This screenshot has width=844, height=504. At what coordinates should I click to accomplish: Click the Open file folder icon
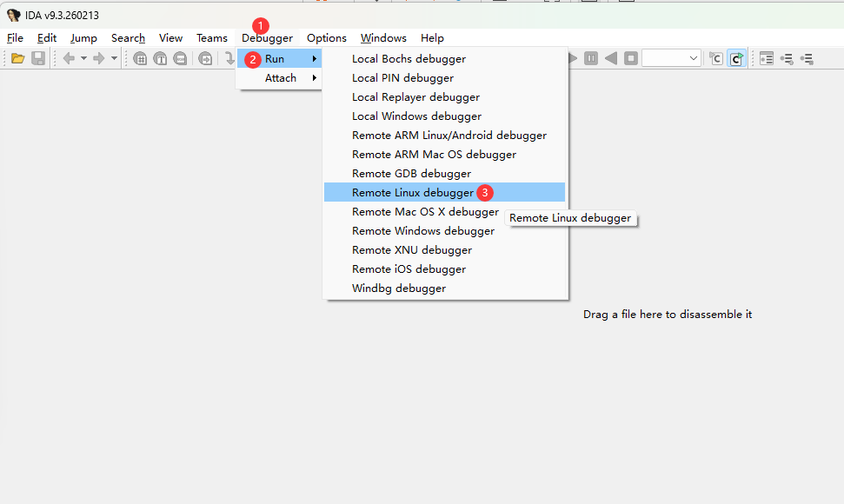tap(17, 58)
